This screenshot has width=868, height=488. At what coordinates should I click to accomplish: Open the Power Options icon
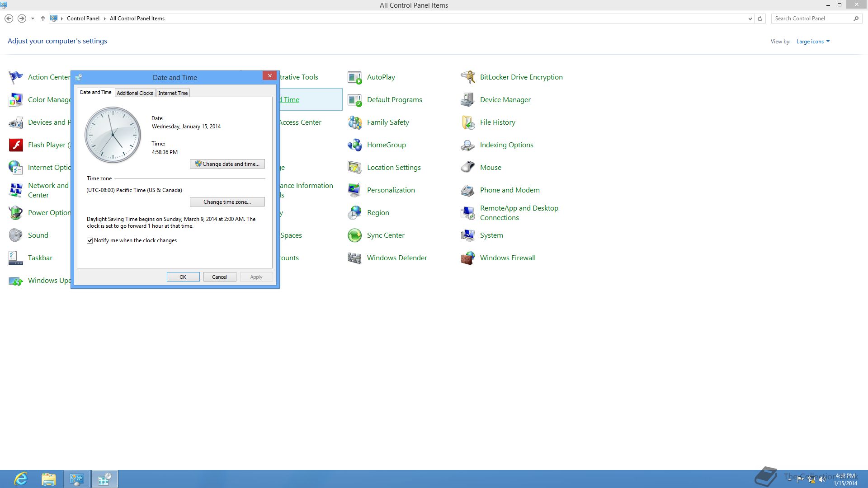click(x=16, y=213)
